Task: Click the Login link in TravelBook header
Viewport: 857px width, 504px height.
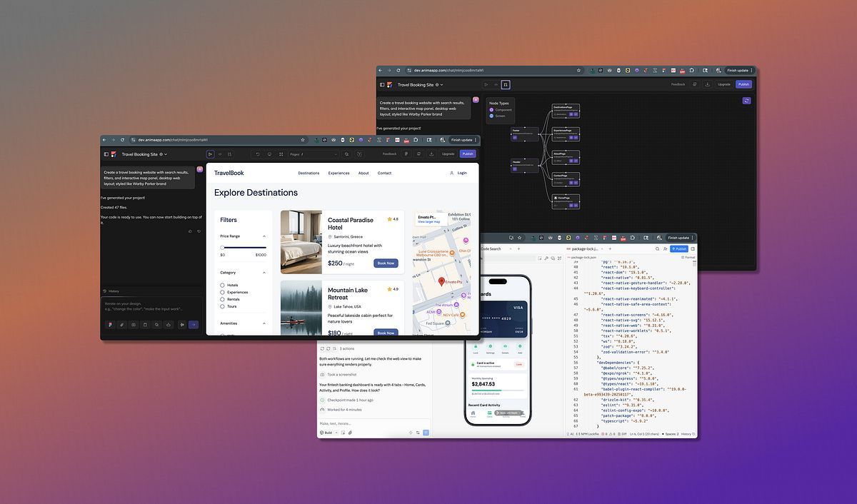Action: 462,173
